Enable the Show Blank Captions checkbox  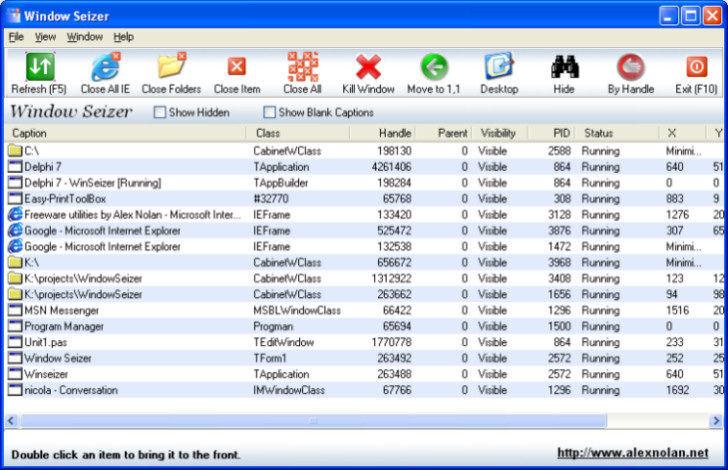[269, 112]
